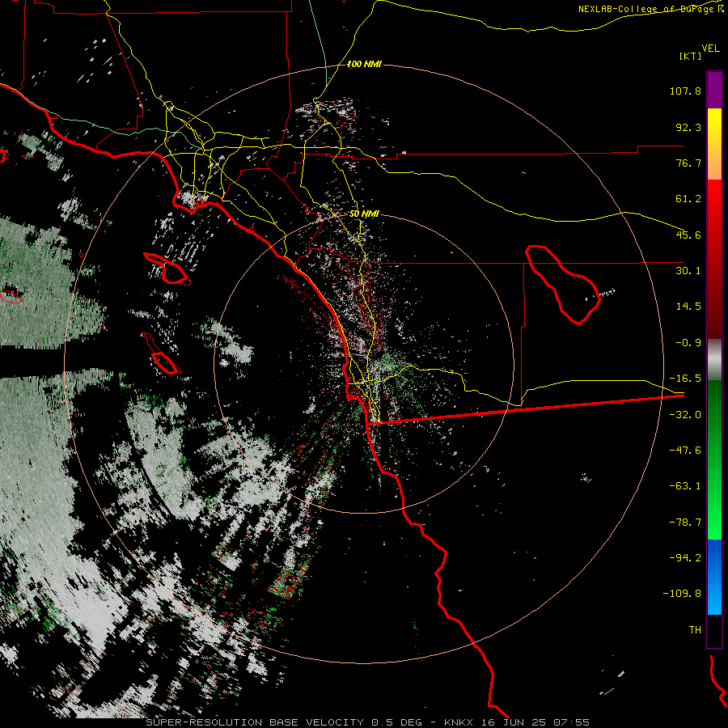Click the 50 NMI range ring label
Screen dimensions: 728x728
pos(364,214)
